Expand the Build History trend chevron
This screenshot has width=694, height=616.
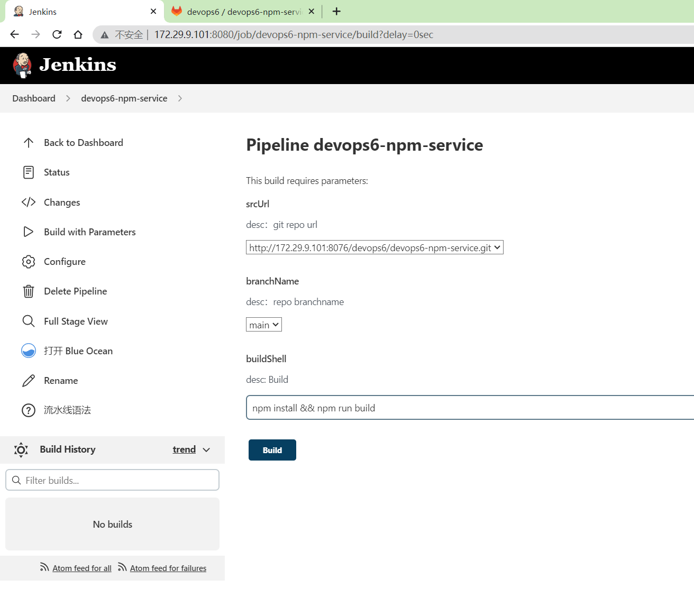point(206,450)
